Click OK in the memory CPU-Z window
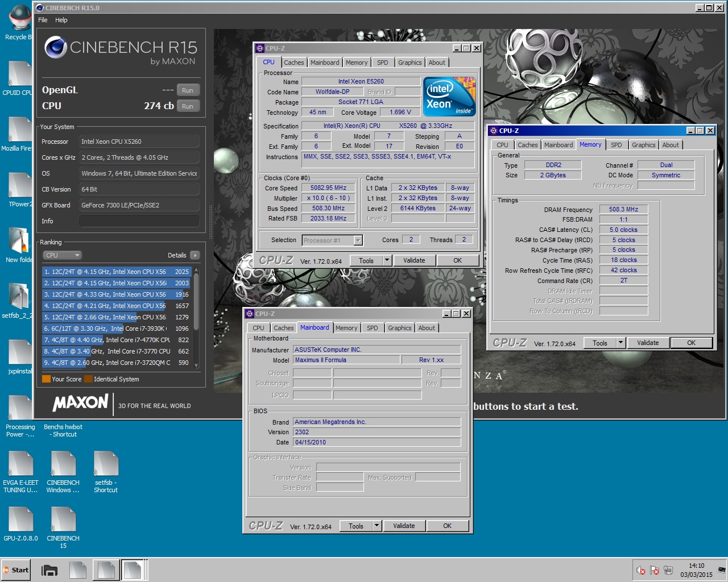Image resolution: width=728 pixels, height=582 pixels. 692,343
